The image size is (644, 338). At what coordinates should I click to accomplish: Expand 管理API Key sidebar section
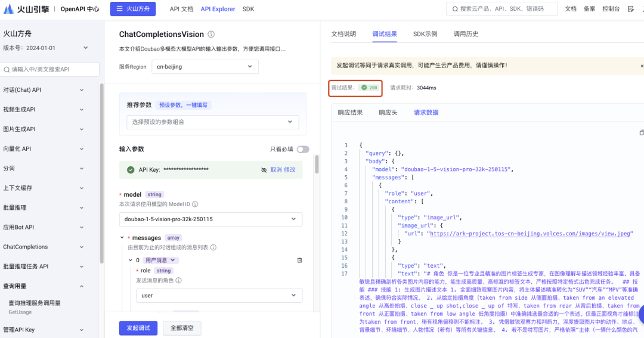(44, 330)
